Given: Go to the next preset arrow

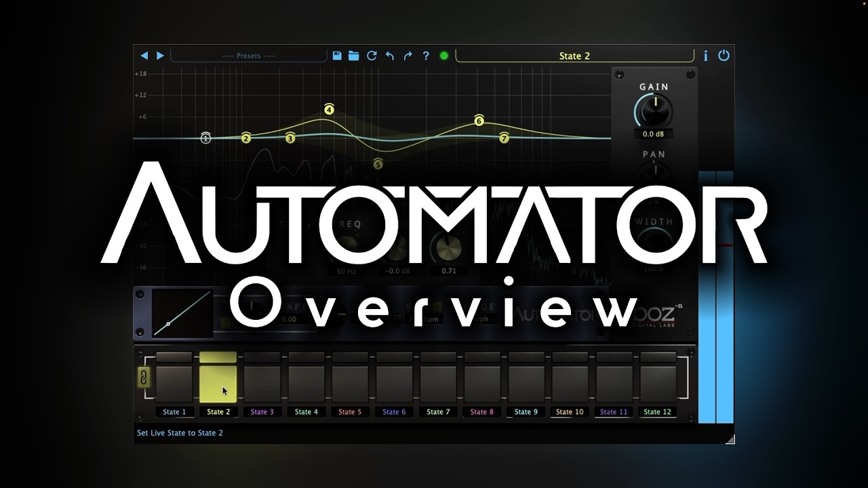Looking at the screenshot, I should [x=161, y=56].
